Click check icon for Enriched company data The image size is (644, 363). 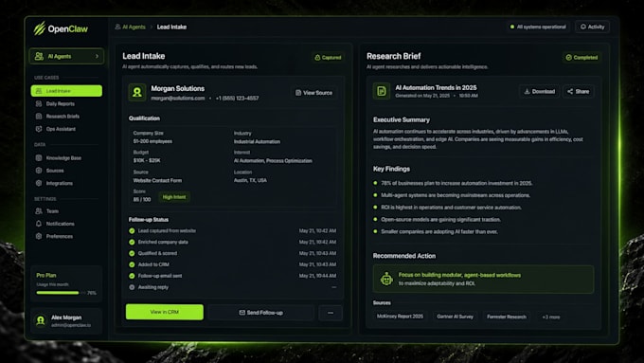(132, 242)
